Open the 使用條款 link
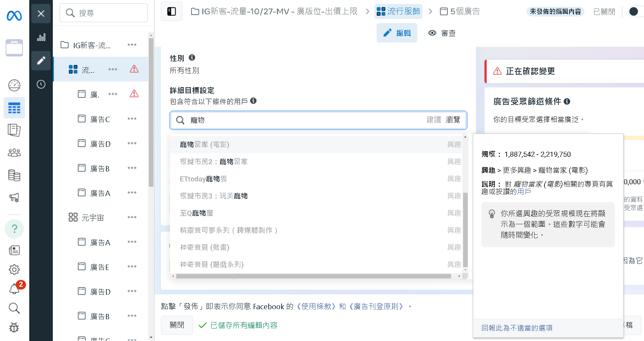This screenshot has height=341, width=644. (x=316, y=306)
